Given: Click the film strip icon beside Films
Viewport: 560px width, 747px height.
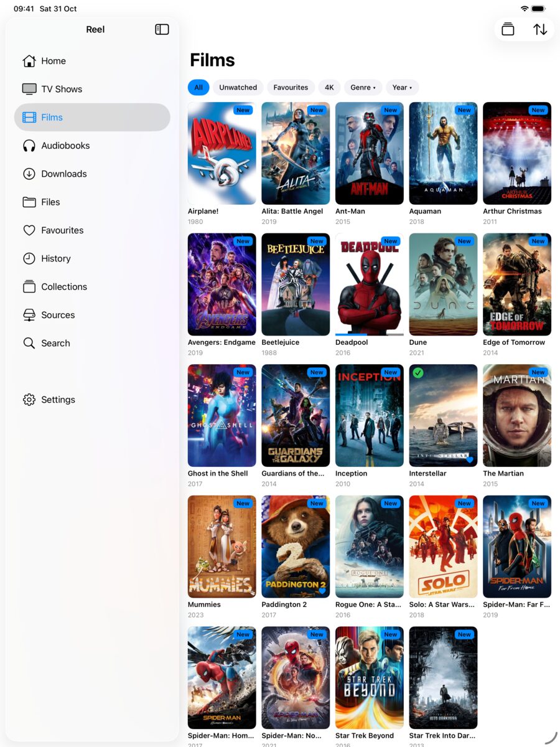Looking at the screenshot, I should coord(29,117).
